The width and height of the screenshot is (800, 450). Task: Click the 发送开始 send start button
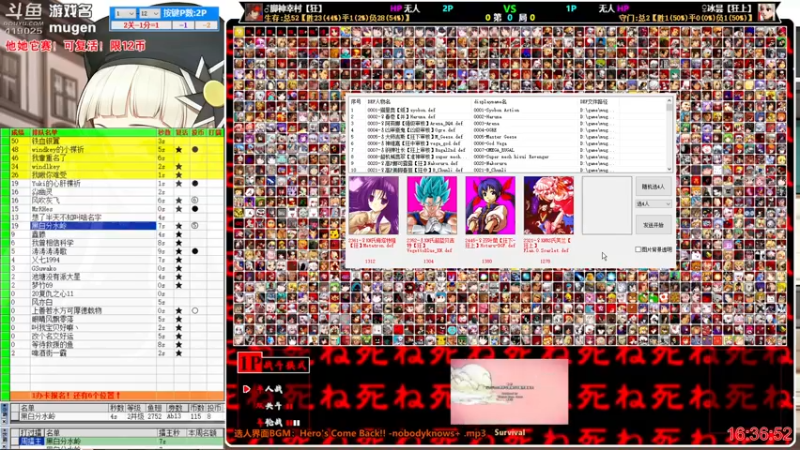[654, 225]
